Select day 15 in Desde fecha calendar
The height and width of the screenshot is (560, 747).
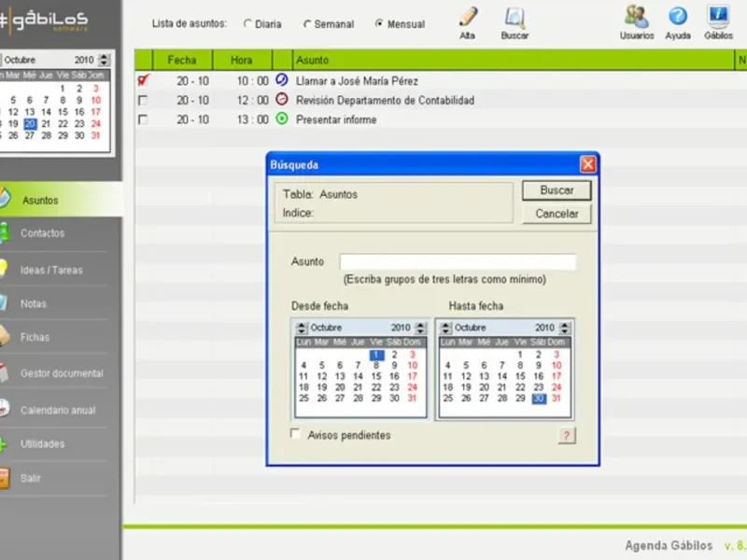376,376
